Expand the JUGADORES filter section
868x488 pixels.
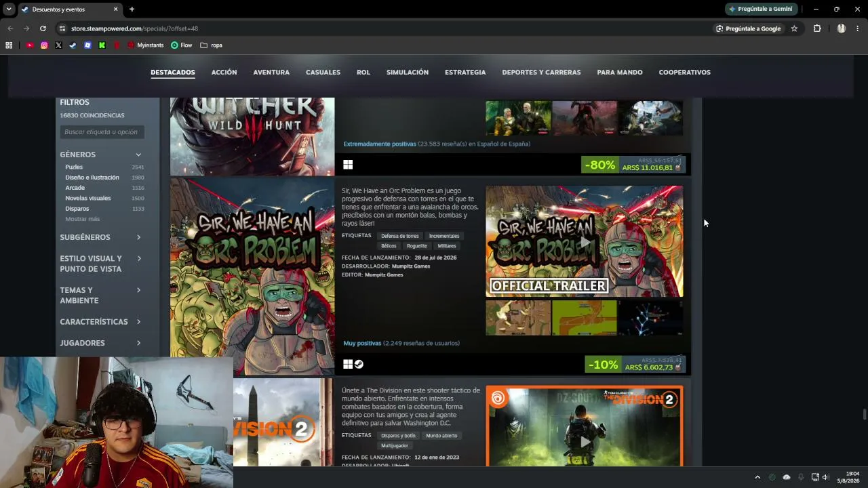pos(138,343)
